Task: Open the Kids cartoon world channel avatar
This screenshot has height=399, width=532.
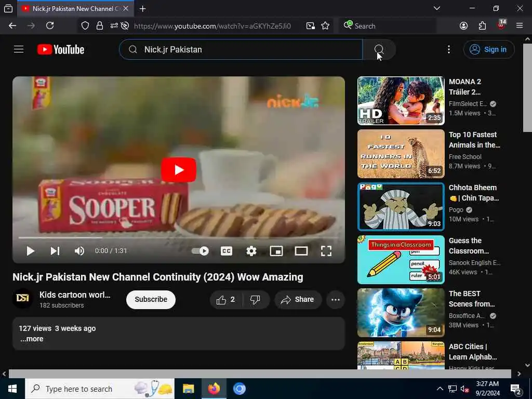Action: coord(23,299)
